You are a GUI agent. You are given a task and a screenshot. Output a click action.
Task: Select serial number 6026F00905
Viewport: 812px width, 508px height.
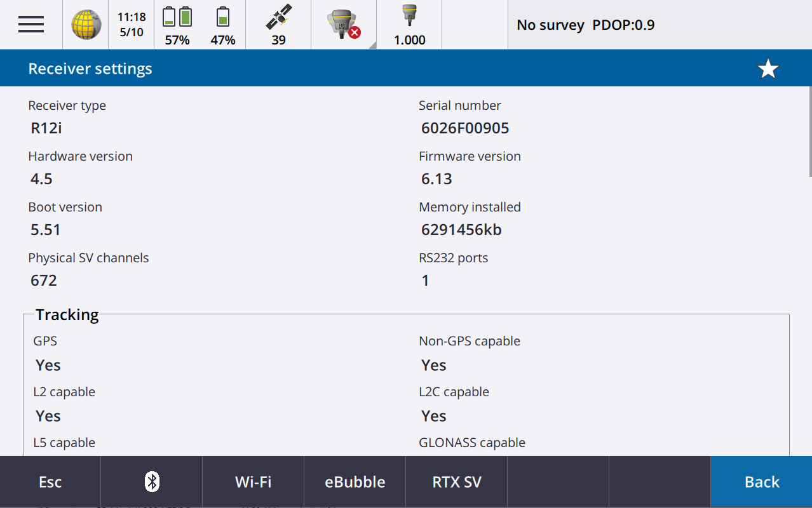465,128
